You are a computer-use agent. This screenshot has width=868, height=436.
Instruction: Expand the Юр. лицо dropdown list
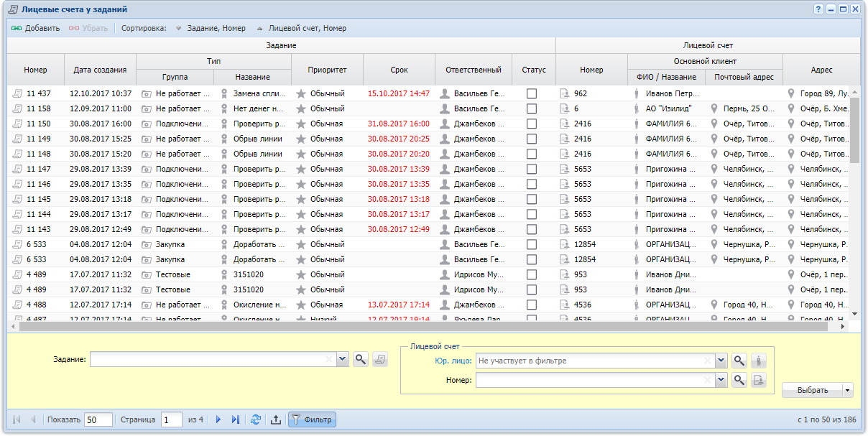pos(721,361)
